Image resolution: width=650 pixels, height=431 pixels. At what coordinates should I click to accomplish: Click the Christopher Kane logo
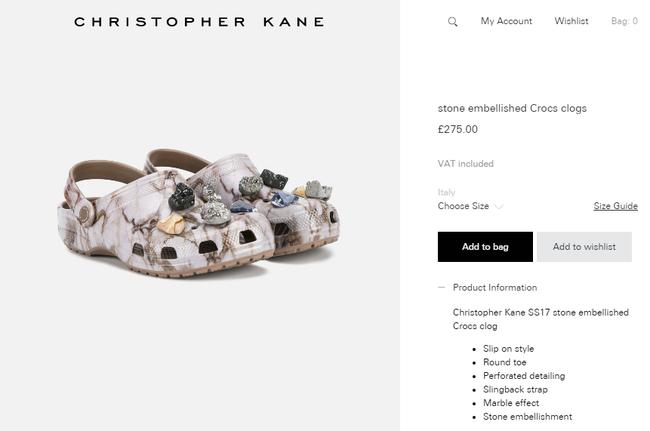(199, 21)
